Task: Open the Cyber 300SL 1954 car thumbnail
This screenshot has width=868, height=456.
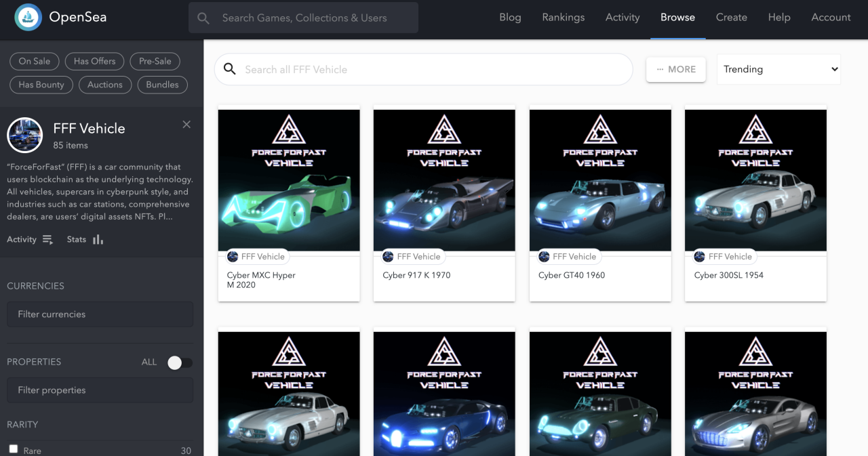Action: (x=756, y=180)
